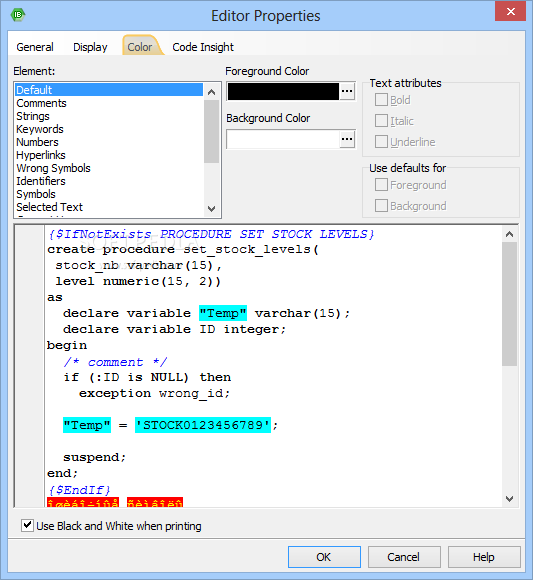Image resolution: width=533 pixels, height=580 pixels.
Task: Click code preview scroll up arrow
Action: point(509,235)
